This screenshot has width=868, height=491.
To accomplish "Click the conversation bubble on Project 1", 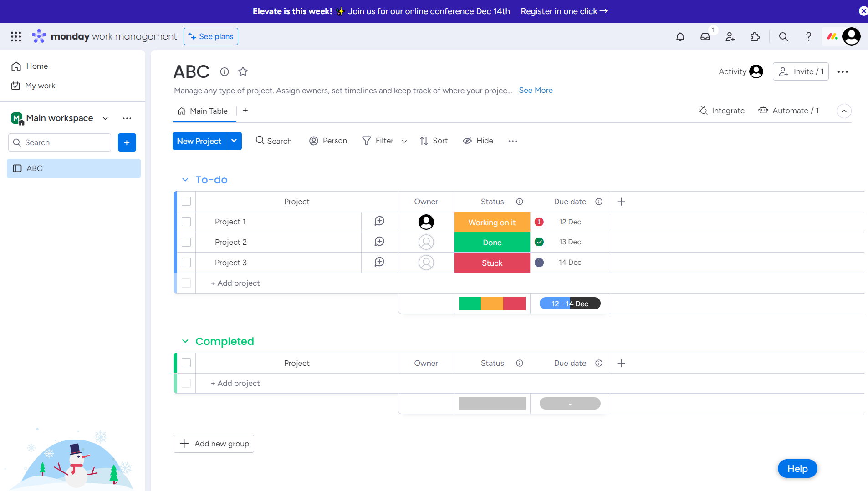I will coord(379,222).
